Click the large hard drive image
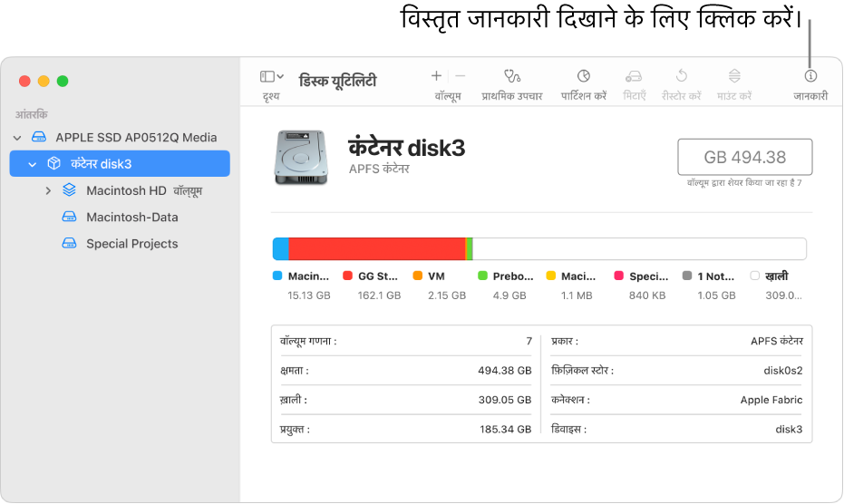This screenshot has width=844, height=504. click(301, 158)
